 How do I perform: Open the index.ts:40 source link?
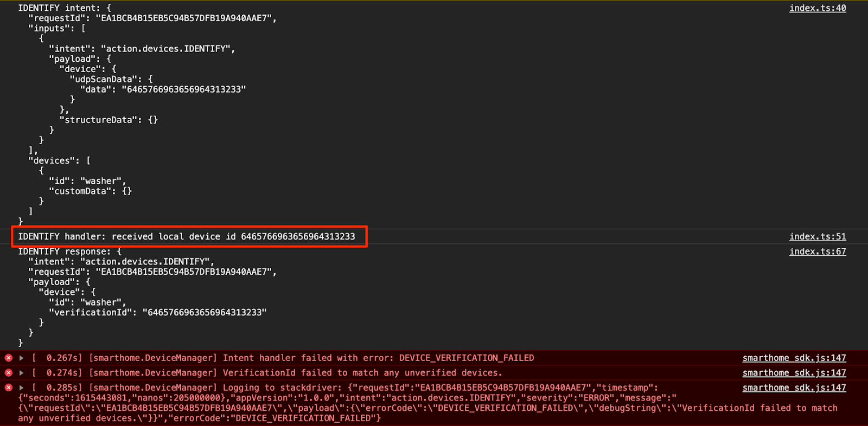click(817, 8)
